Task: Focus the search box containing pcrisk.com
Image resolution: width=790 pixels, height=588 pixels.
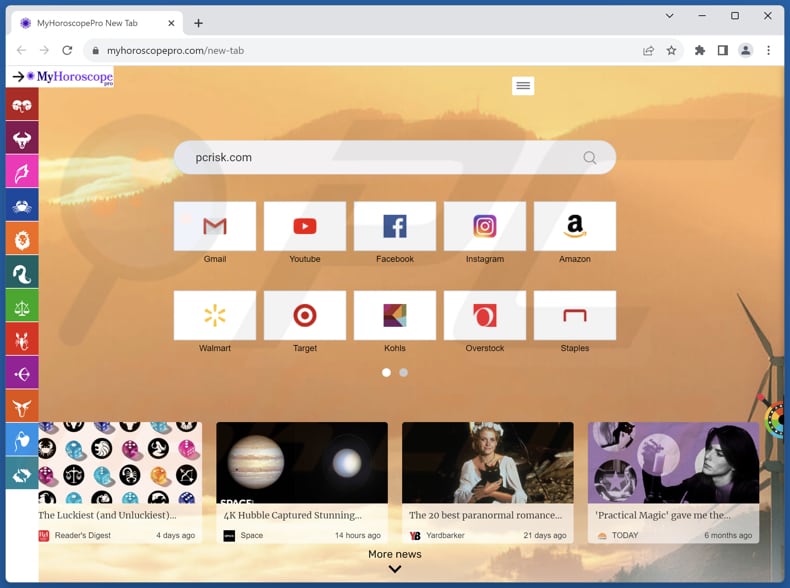Action: pos(395,158)
